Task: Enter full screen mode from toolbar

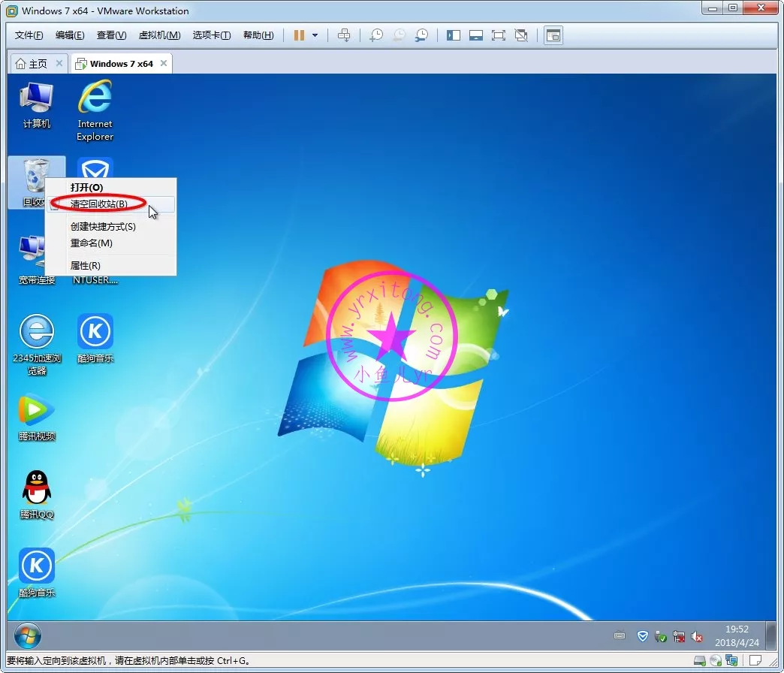Action: [x=499, y=35]
